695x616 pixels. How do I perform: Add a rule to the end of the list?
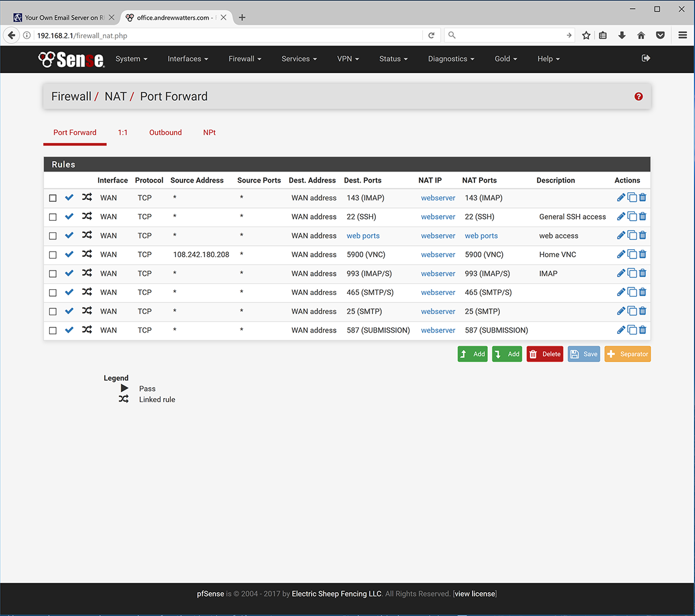click(507, 354)
